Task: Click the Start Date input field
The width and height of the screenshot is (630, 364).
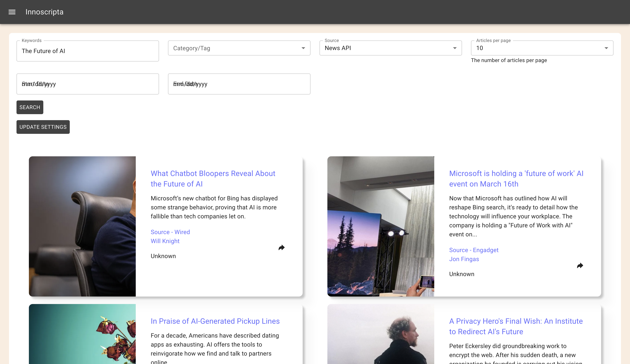Action: (88, 84)
